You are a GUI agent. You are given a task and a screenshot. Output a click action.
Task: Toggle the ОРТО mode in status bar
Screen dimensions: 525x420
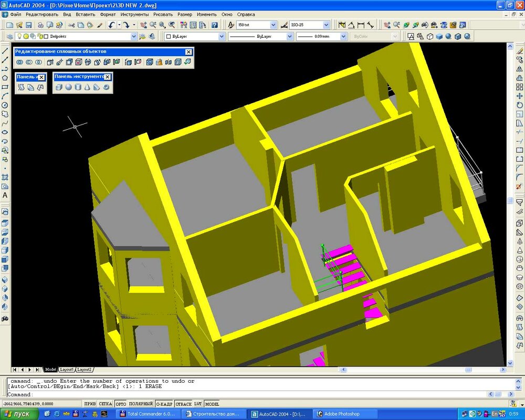click(121, 404)
